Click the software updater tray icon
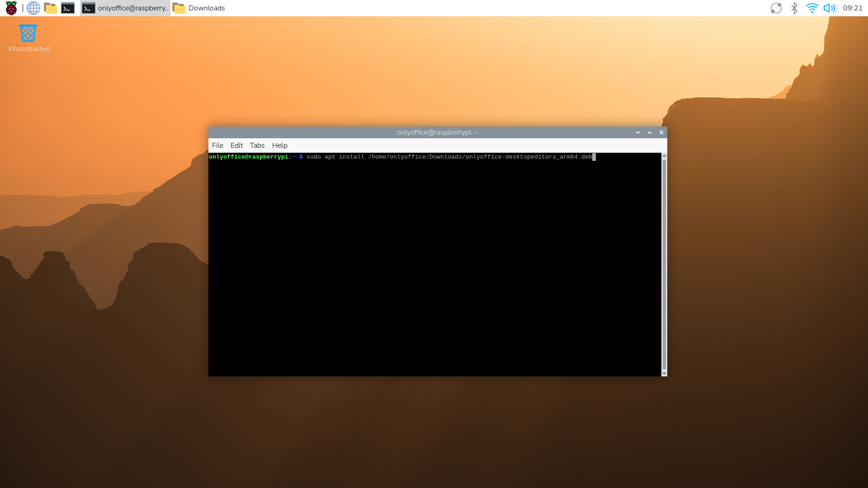Viewport: 868px width, 488px height. point(776,8)
